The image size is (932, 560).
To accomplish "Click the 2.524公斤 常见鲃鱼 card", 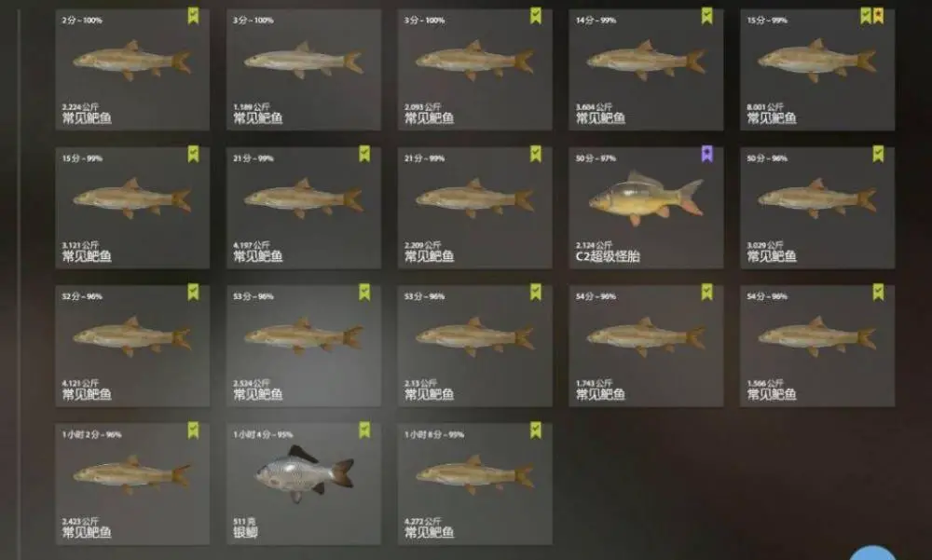I will [304, 346].
